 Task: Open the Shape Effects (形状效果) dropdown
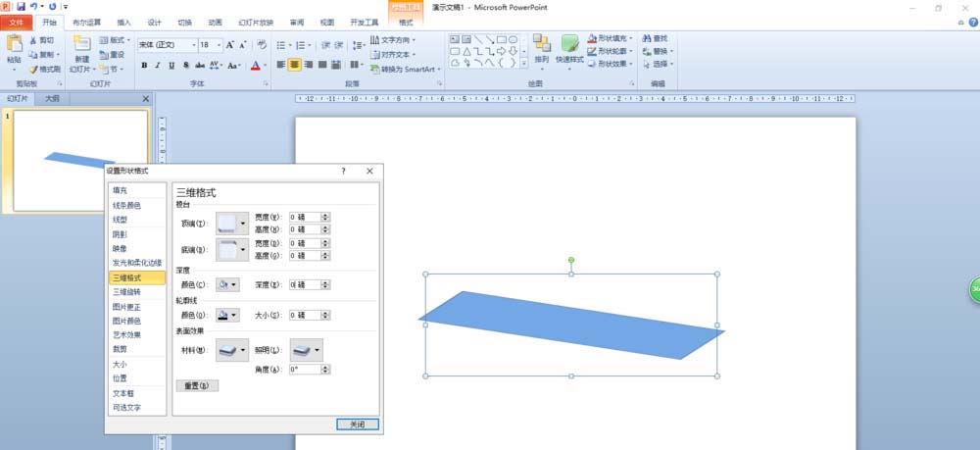pos(611,64)
